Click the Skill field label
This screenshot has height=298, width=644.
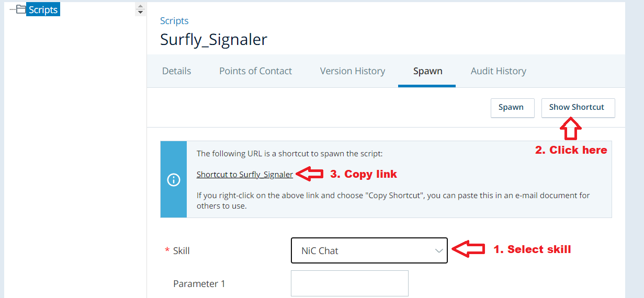coord(181,251)
